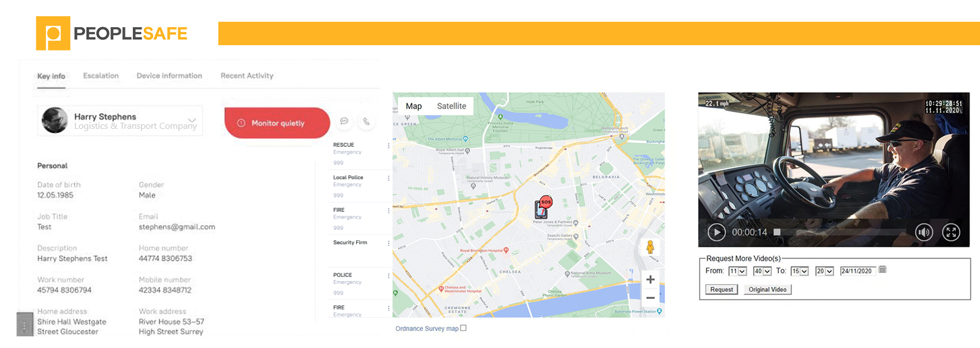The height and width of the screenshot is (348, 980).
Task: Zoom in on the map
Action: 650,279
